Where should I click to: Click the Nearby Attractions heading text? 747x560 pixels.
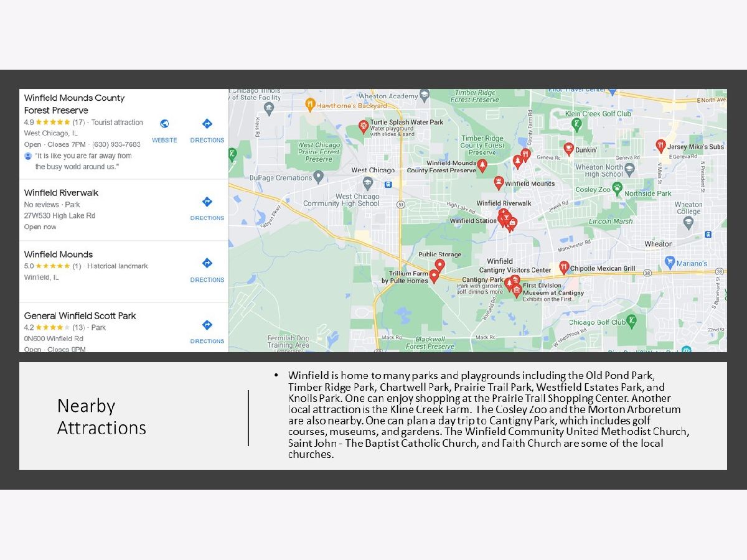pyautogui.click(x=101, y=416)
